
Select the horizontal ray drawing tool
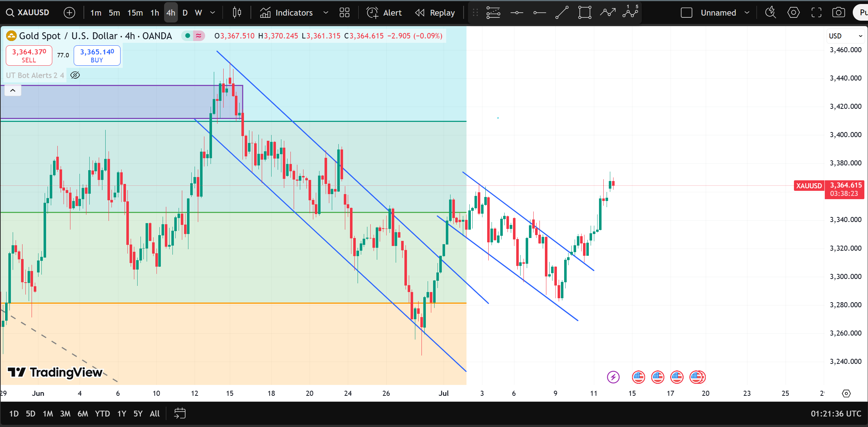pos(539,13)
